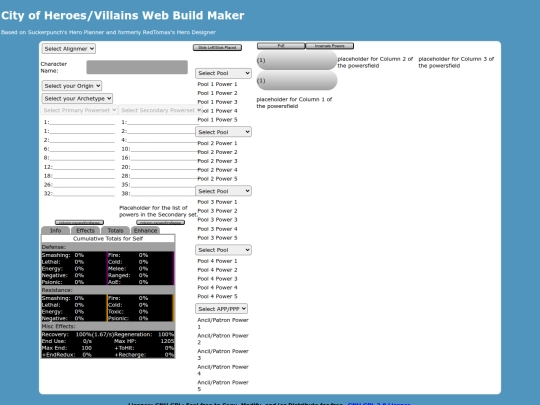540x405 pixels.
Task: Select Pool 2 Power 1
Action: 217,143
